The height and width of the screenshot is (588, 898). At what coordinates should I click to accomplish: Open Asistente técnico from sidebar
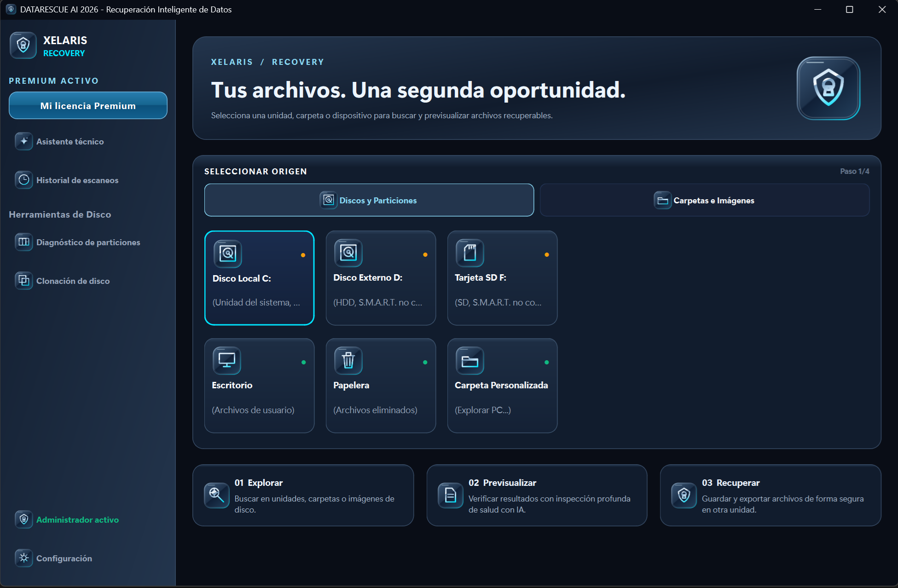70,142
